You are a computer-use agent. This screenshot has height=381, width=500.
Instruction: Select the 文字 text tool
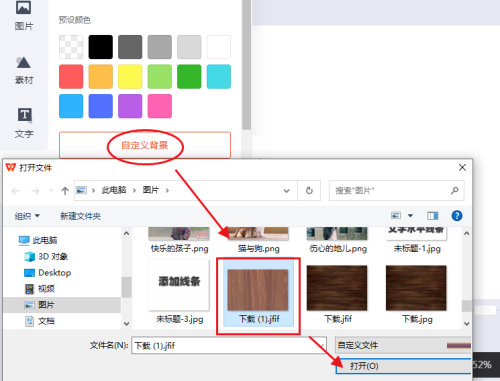click(x=24, y=123)
